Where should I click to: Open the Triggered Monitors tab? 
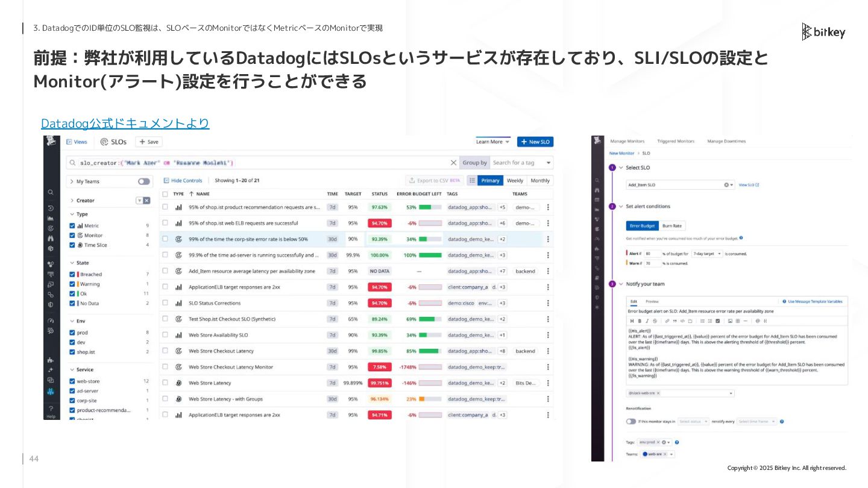click(675, 141)
